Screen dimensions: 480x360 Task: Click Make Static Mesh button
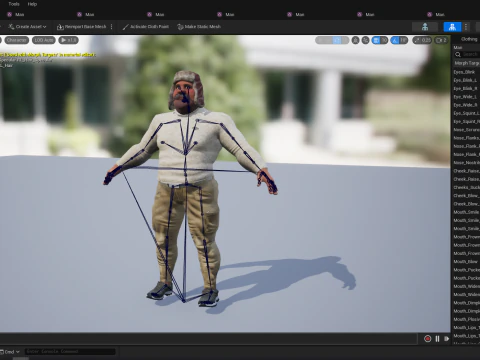199,27
